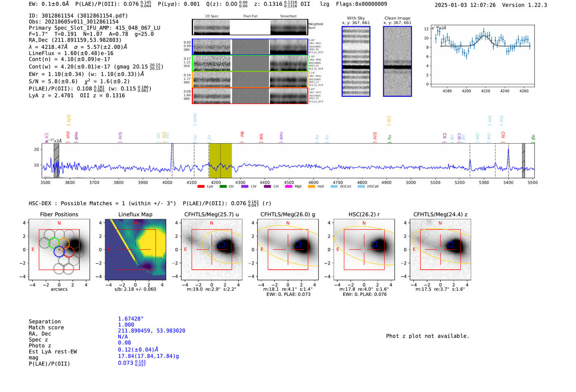Click the blue square marker in HSC r image

374,244
